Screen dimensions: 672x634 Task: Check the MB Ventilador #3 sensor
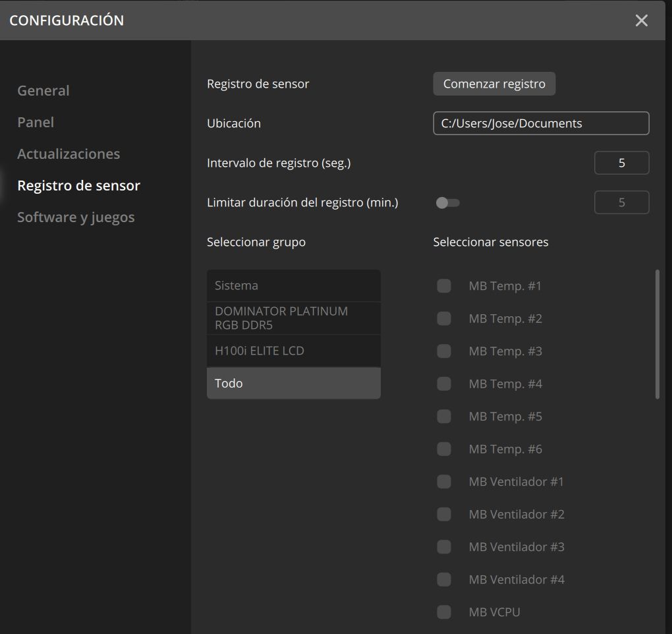444,546
